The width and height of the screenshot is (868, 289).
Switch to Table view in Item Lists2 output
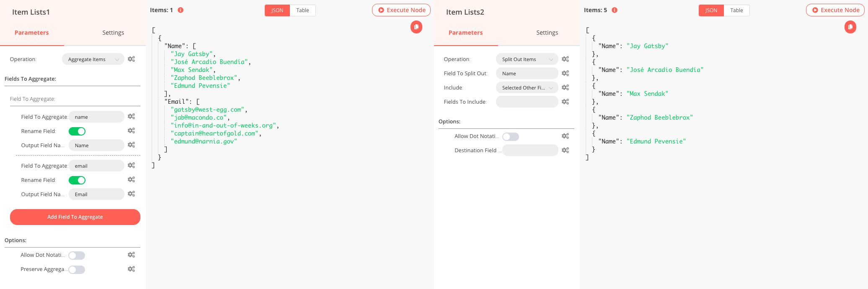tap(736, 10)
